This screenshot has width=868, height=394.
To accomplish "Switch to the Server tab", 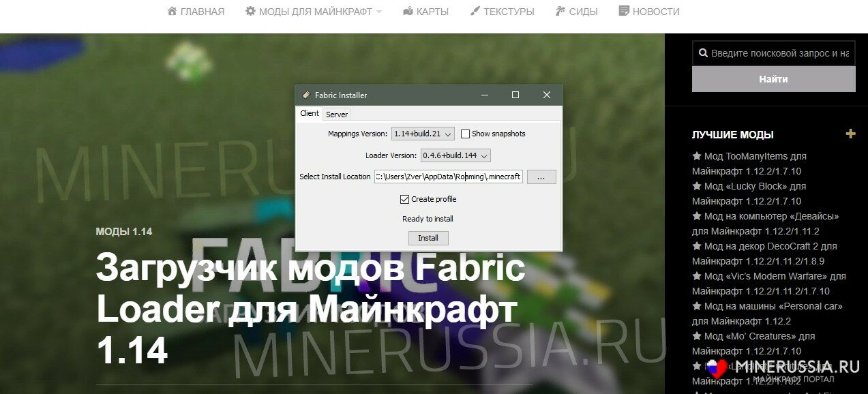I will [x=337, y=115].
